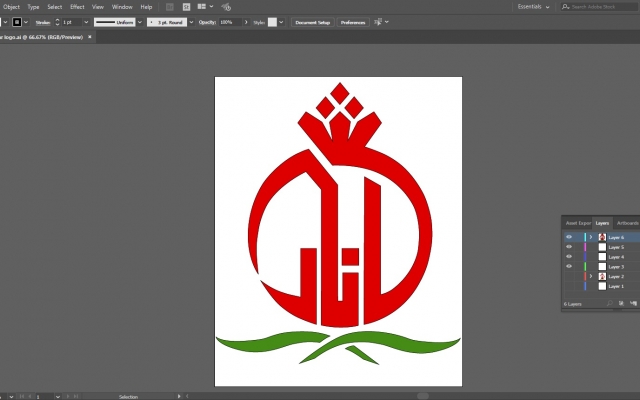Switch to the Artboards tab
Viewport: 640px width, 400px height.
[x=627, y=223]
